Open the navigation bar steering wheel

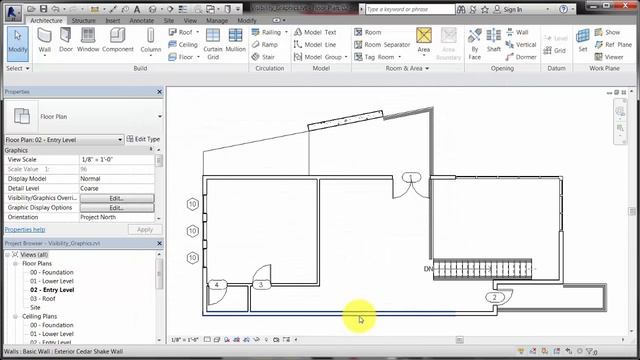click(620, 111)
